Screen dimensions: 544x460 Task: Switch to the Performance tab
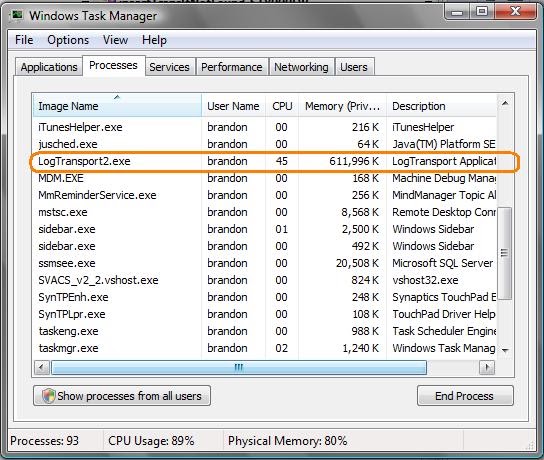click(x=232, y=67)
